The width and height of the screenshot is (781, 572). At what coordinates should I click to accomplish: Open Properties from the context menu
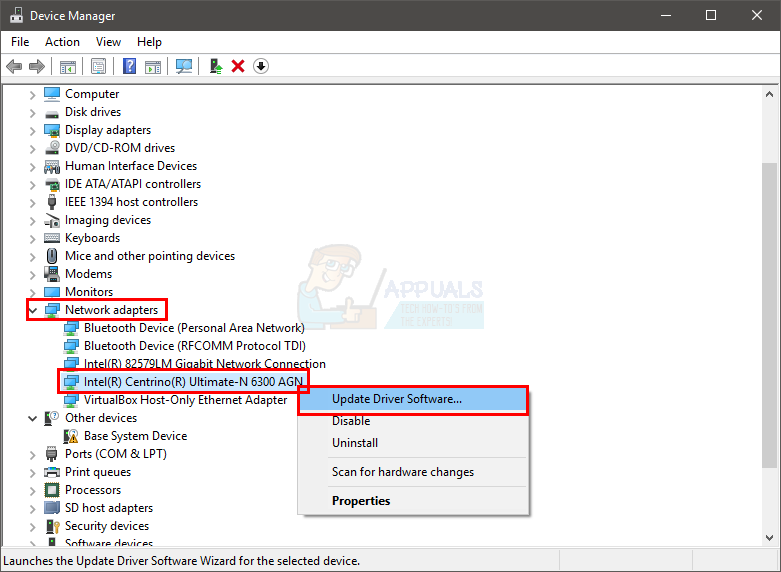[x=413, y=501]
